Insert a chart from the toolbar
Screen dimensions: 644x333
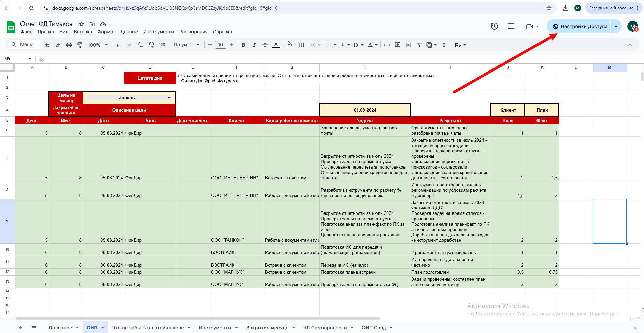pyautogui.click(x=409, y=45)
